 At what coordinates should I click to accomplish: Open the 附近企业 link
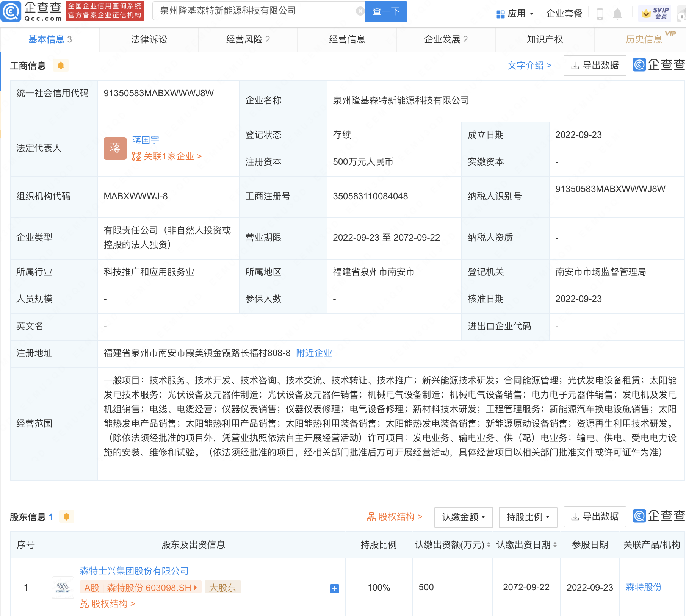coord(314,353)
